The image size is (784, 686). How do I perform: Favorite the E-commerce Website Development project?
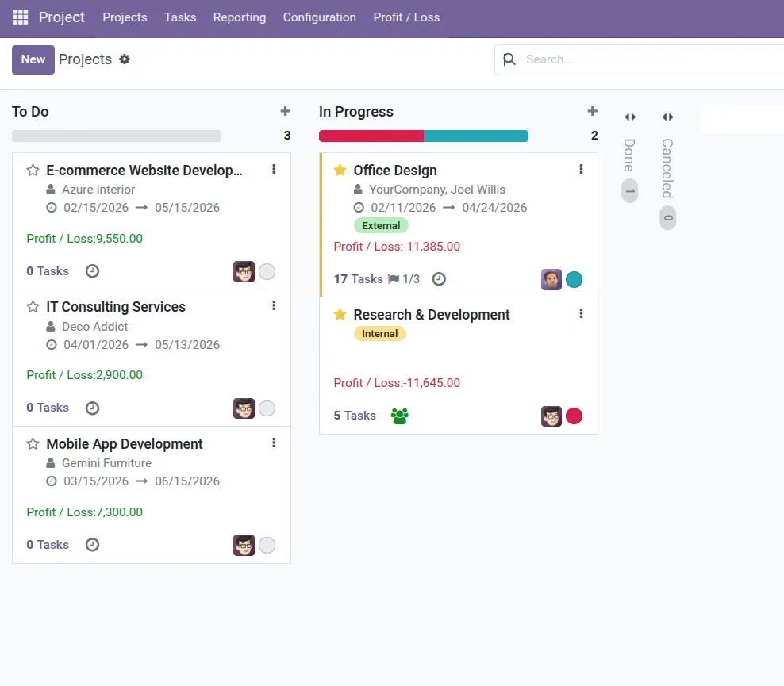33,170
